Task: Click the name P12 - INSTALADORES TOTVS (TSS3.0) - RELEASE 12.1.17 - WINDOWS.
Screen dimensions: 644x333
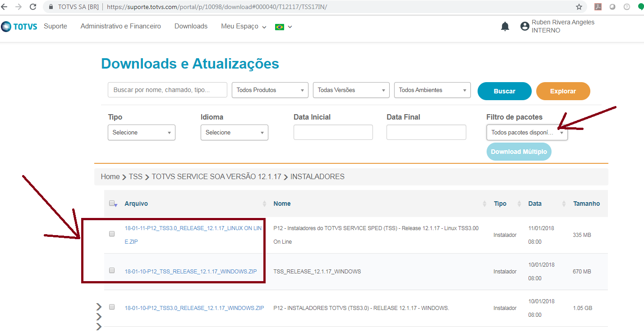Action: (x=361, y=308)
